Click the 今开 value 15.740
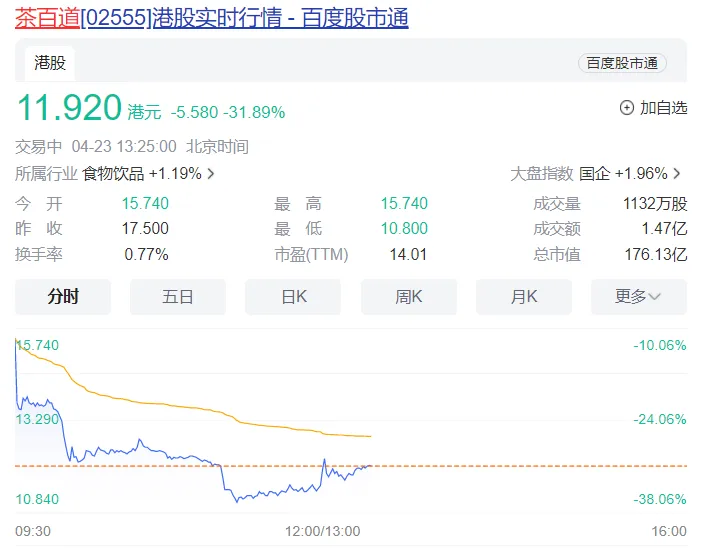The width and height of the screenshot is (713, 548). click(145, 203)
